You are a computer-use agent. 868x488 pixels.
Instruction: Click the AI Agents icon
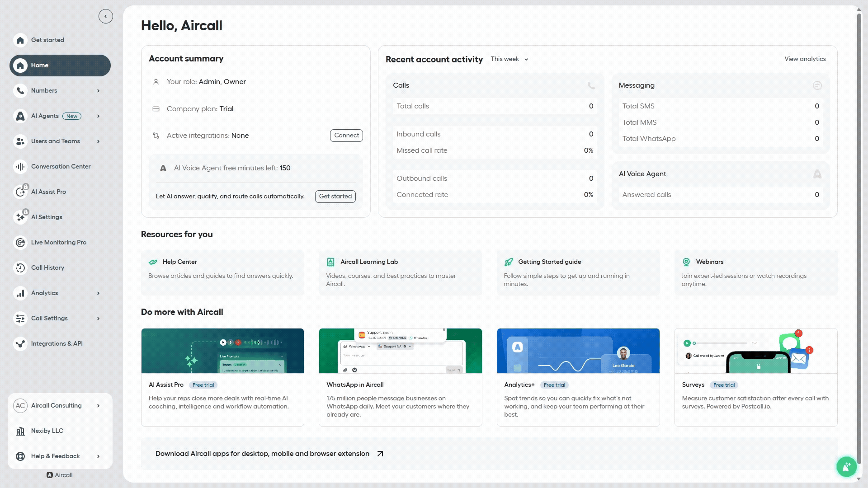(20, 116)
